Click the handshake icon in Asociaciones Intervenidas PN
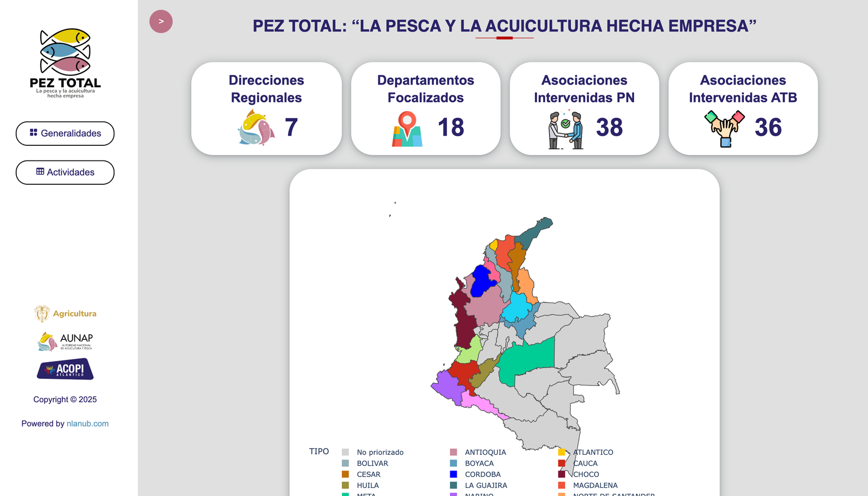Screen dimensions: 868x496 pyautogui.click(x=566, y=129)
